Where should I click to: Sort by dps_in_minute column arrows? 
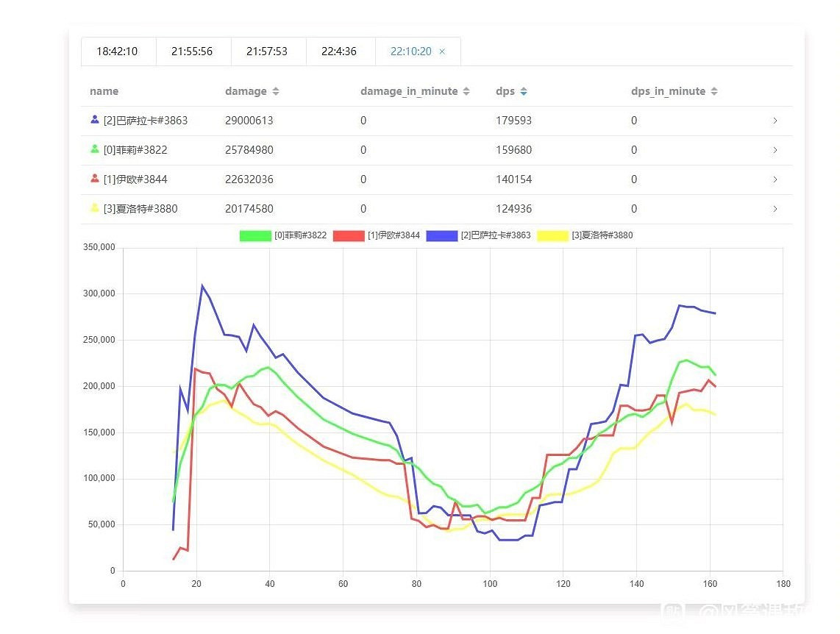[714, 92]
